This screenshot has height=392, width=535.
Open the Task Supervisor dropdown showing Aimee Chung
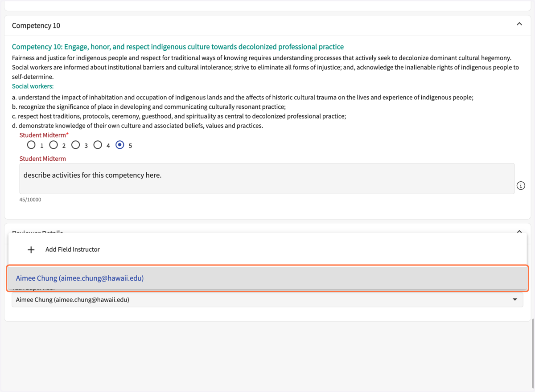tap(267, 300)
